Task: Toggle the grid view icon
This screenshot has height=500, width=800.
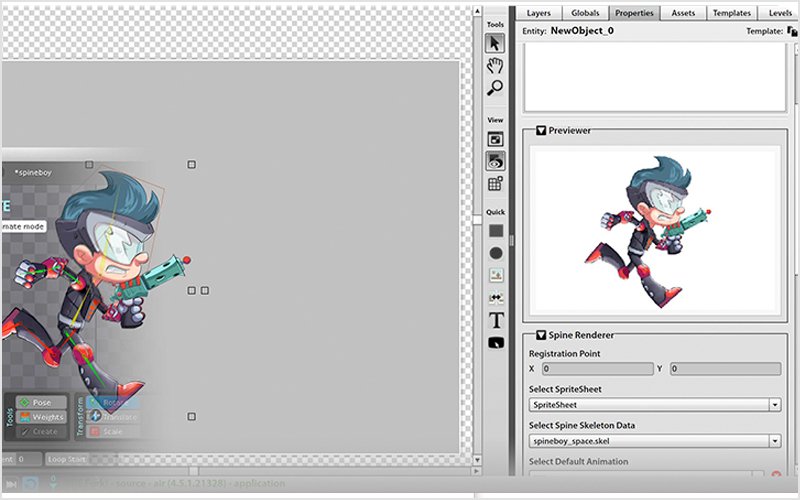Action: pos(495,184)
